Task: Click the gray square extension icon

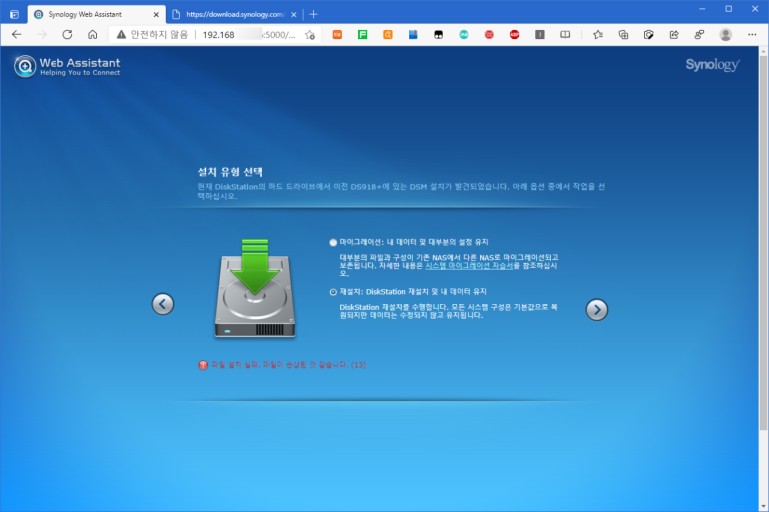Action: [x=539, y=34]
